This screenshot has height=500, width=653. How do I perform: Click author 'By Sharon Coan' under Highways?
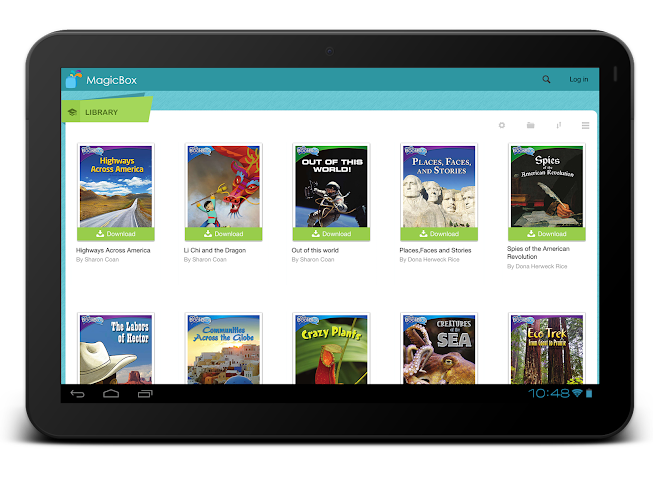point(97,259)
